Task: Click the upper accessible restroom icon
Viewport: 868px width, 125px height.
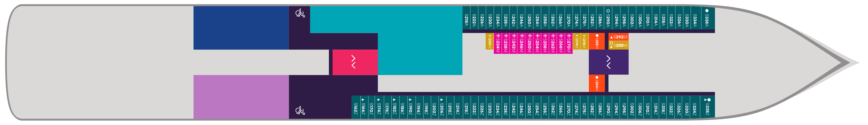Action: [x=300, y=13]
